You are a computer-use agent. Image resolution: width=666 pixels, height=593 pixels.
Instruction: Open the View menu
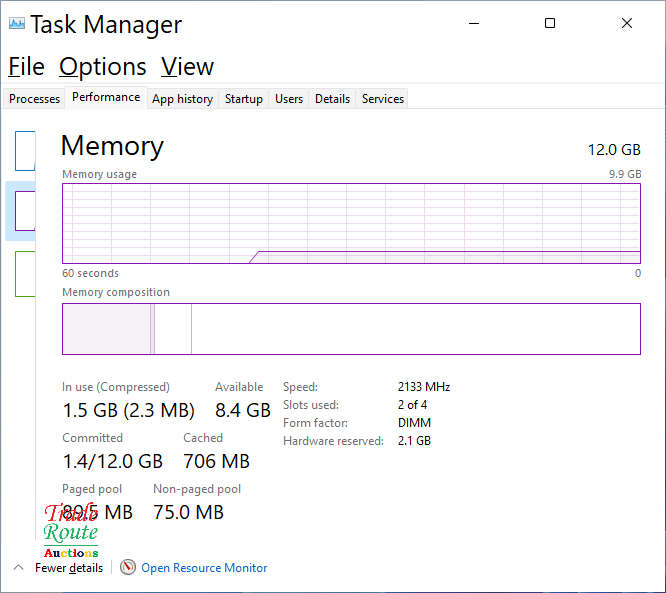[x=188, y=67]
